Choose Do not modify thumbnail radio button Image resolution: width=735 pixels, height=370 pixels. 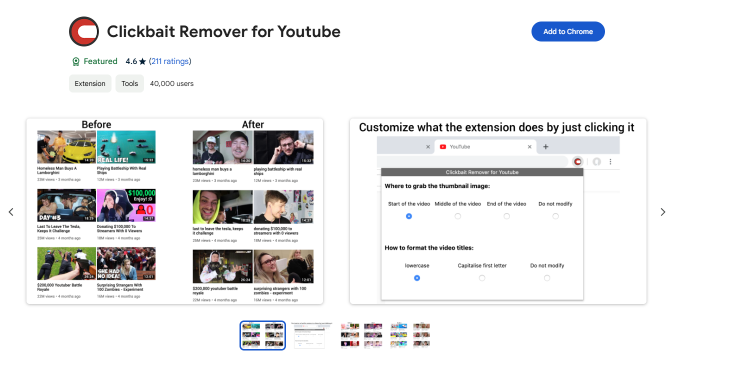coord(555,216)
